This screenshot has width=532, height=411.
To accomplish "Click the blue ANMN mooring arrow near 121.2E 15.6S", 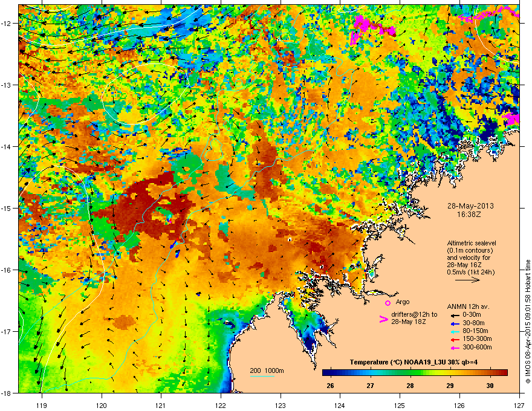I will [174, 245].
